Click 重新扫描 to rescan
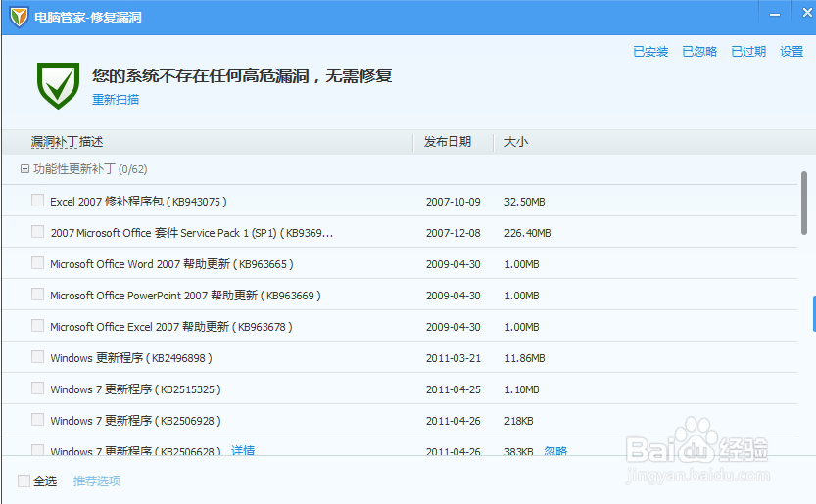The image size is (816, 504). pyautogui.click(x=116, y=100)
